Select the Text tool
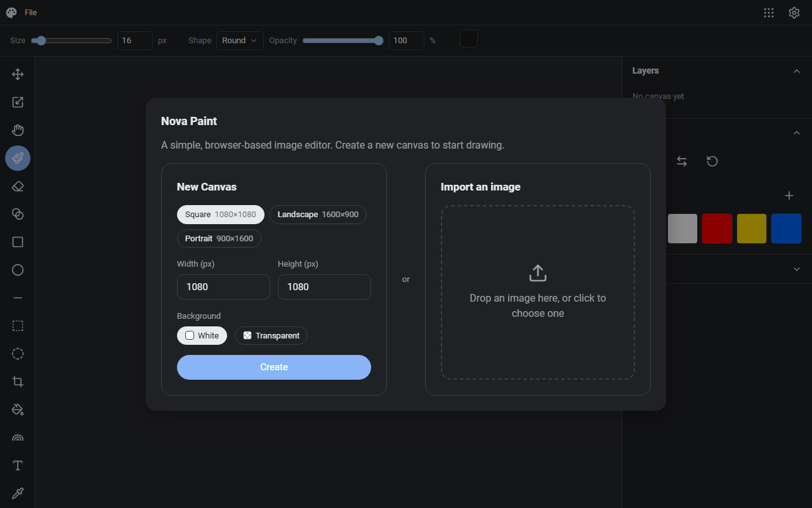This screenshot has width=812, height=508. (18, 465)
